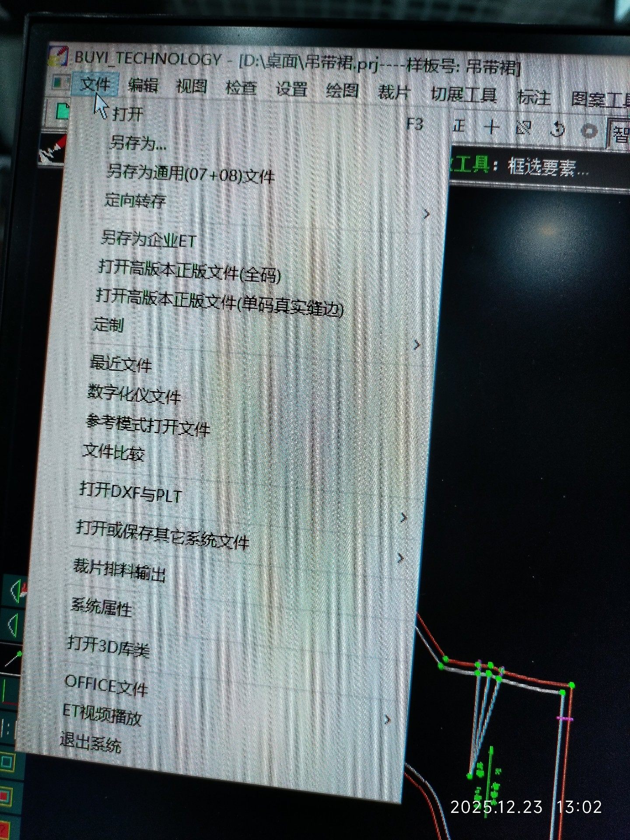Choose 另存为... from the file menu
Screen dimensions: 630x840
(x=138, y=143)
